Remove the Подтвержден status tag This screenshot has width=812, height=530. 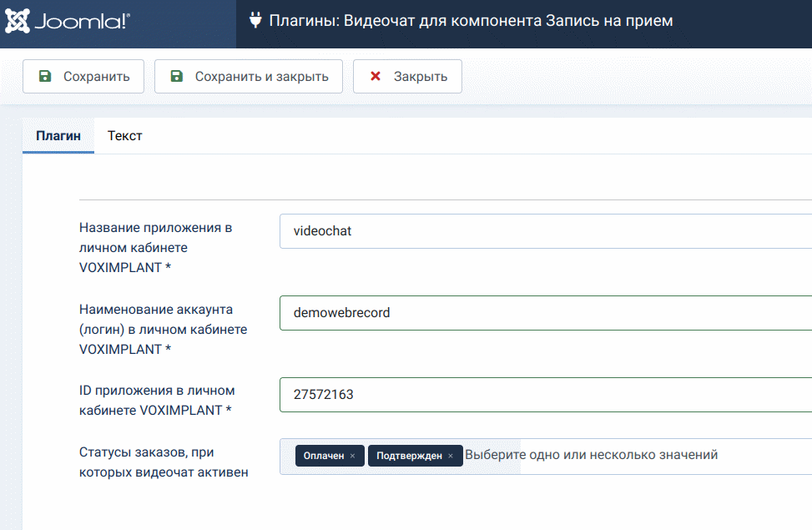click(451, 456)
